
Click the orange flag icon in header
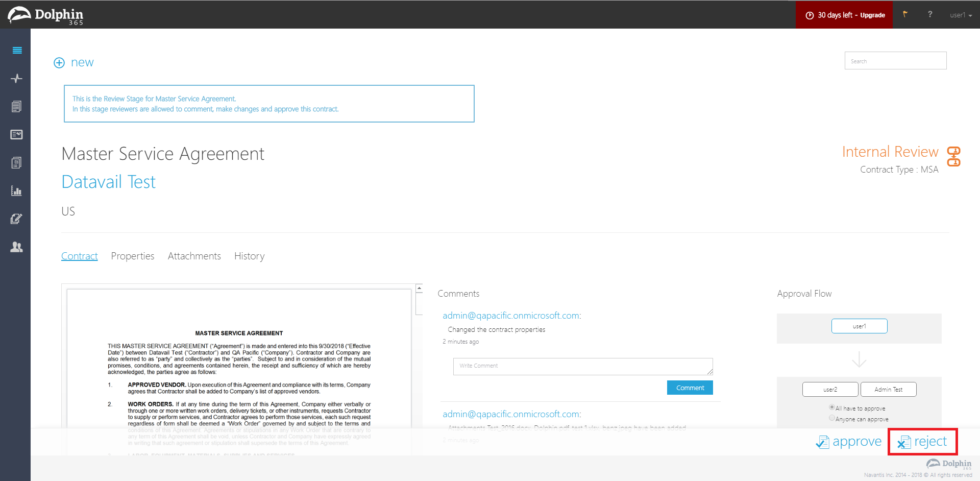(905, 14)
